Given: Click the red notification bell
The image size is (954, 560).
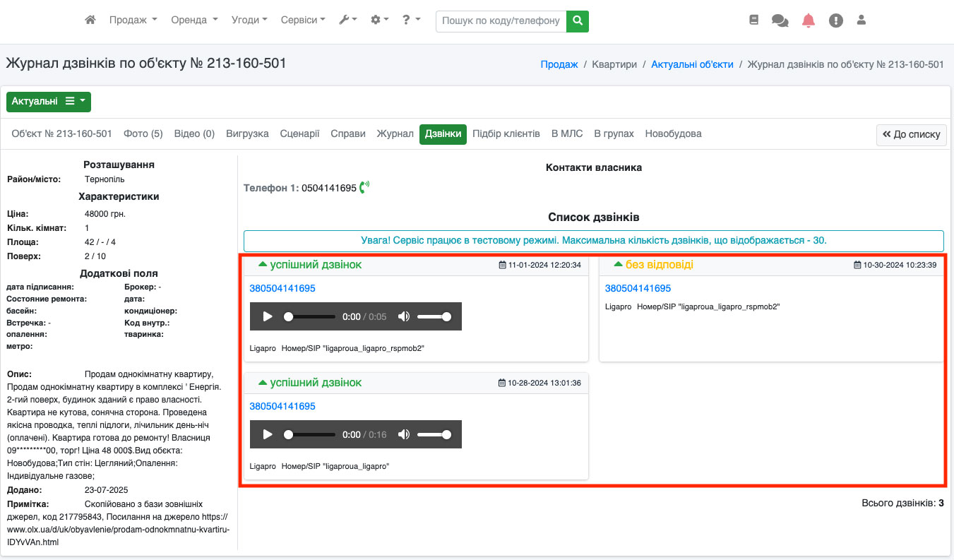Looking at the screenshot, I should point(809,20).
